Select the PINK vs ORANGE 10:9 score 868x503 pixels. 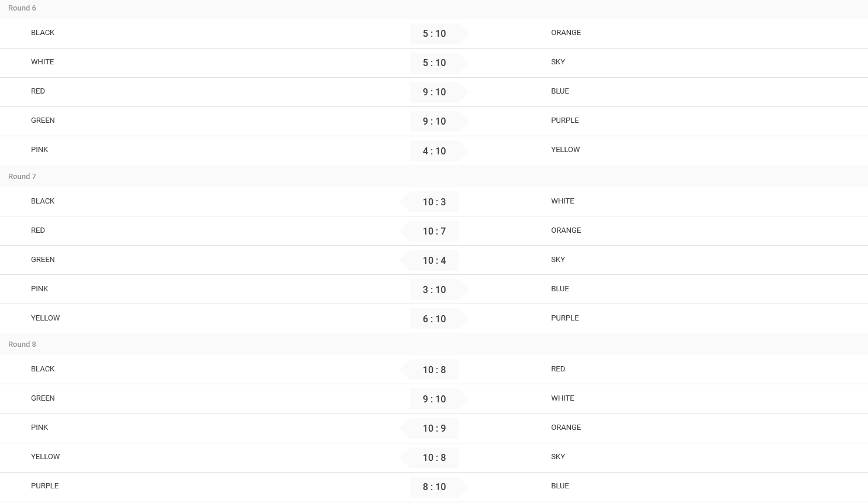(434, 428)
